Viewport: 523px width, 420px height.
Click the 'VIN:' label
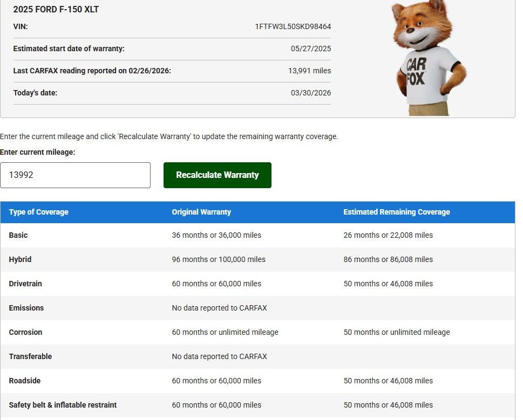point(21,26)
